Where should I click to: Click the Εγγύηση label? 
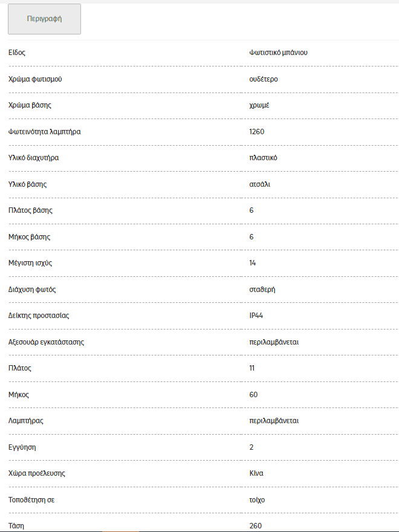pos(22,447)
